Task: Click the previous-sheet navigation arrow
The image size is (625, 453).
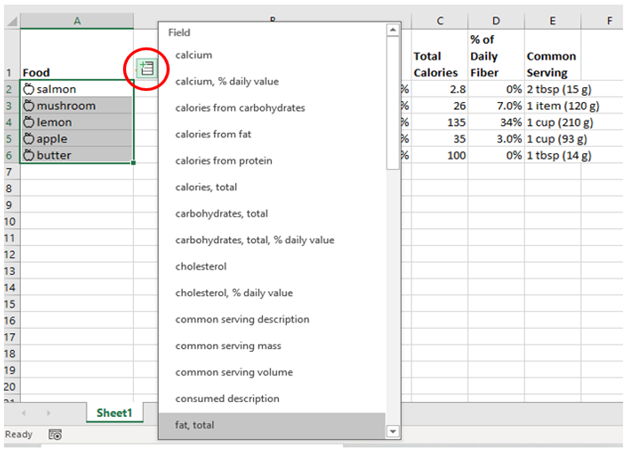Action: (x=24, y=413)
